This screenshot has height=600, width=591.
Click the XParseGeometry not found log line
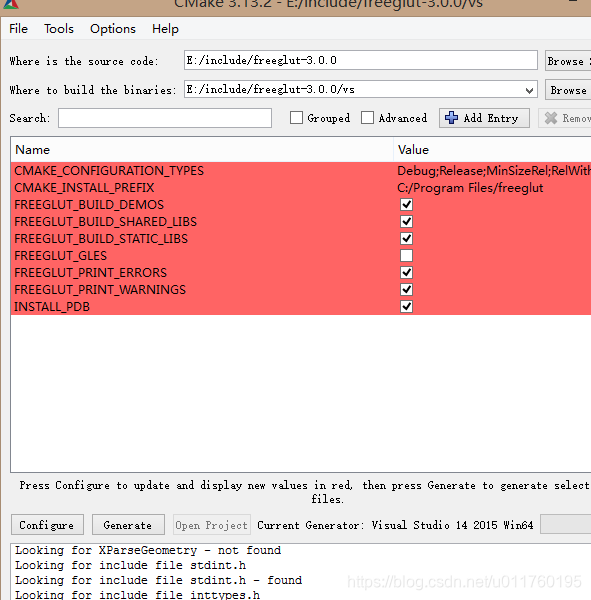pos(148,550)
